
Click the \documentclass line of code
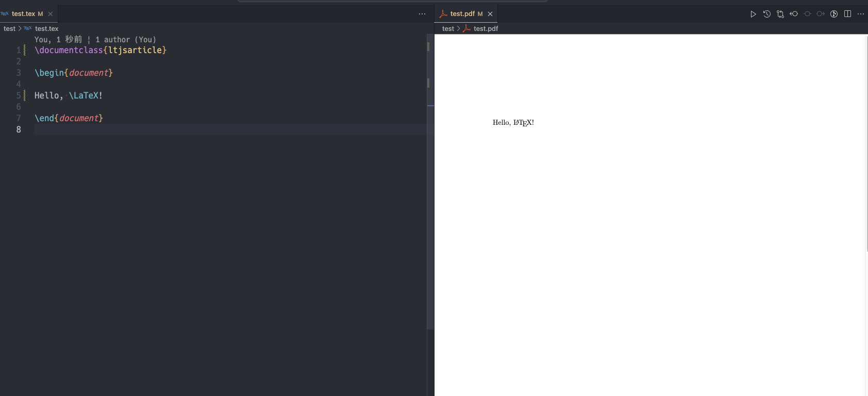(x=101, y=50)
